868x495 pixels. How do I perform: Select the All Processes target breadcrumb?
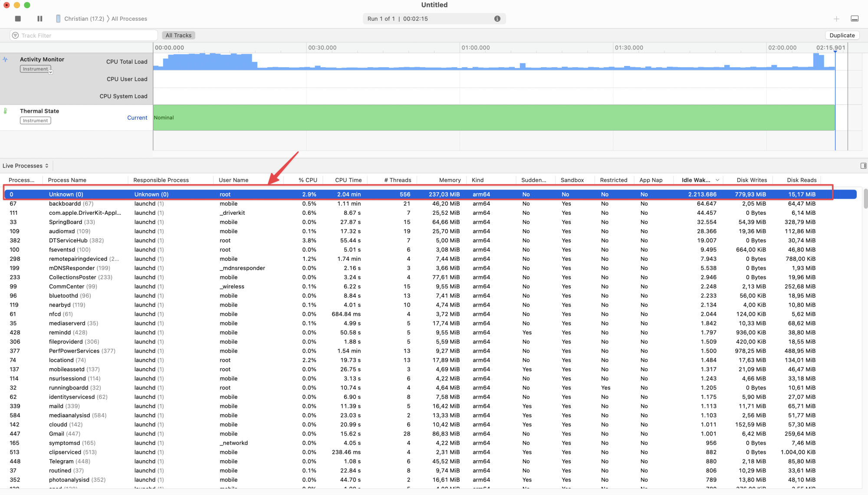click(129, 19)
